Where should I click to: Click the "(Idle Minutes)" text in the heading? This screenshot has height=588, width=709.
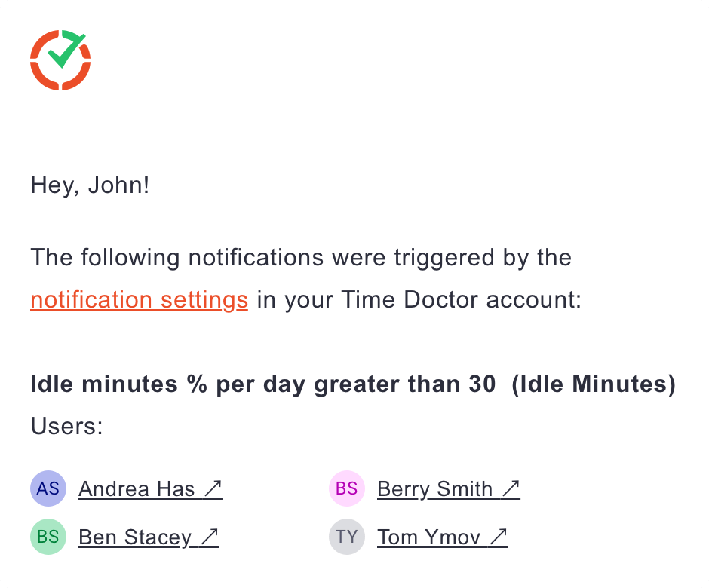tap(593, 384)
